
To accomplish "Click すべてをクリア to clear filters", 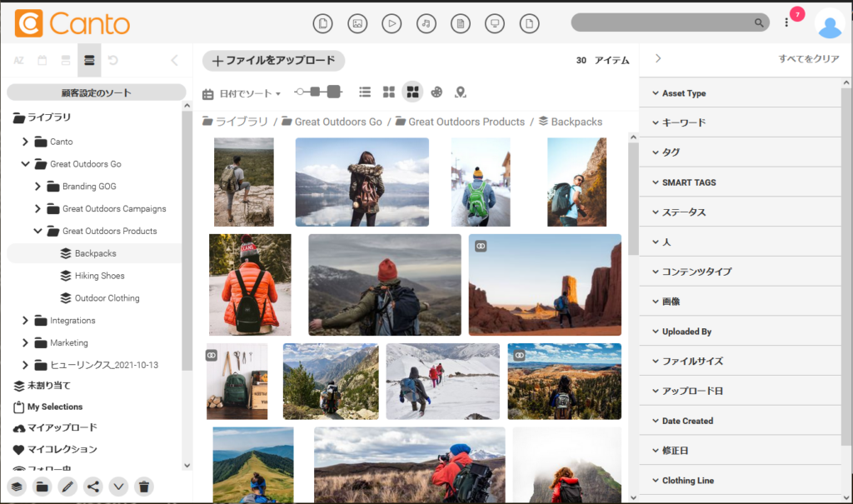I will point(808,59).
